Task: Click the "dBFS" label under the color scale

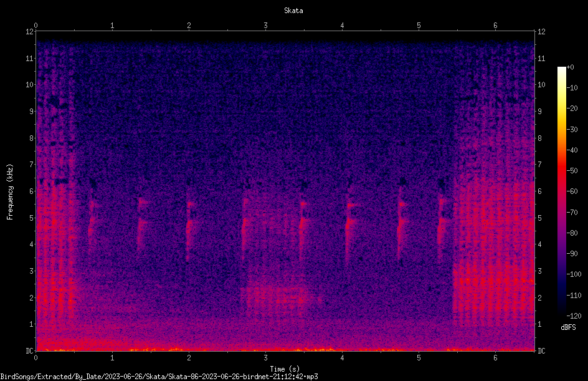Action: coord(568,327)
